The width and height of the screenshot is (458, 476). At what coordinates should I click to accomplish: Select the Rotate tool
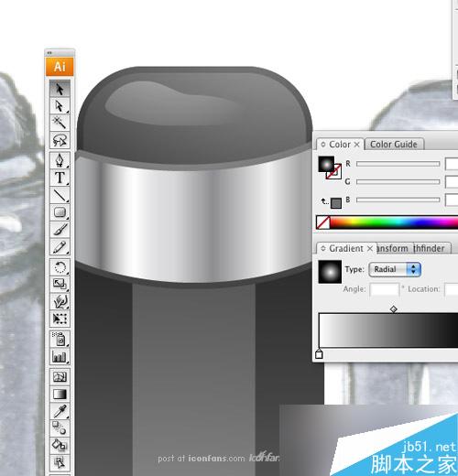click(60, 267)
